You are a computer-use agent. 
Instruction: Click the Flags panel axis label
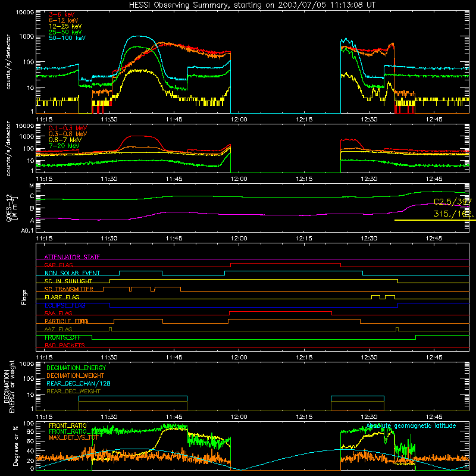point(24,297)
